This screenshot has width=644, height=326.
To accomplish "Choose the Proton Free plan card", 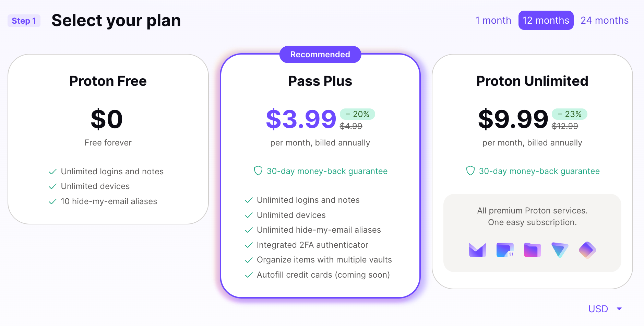I will click(x=108, y=139).
